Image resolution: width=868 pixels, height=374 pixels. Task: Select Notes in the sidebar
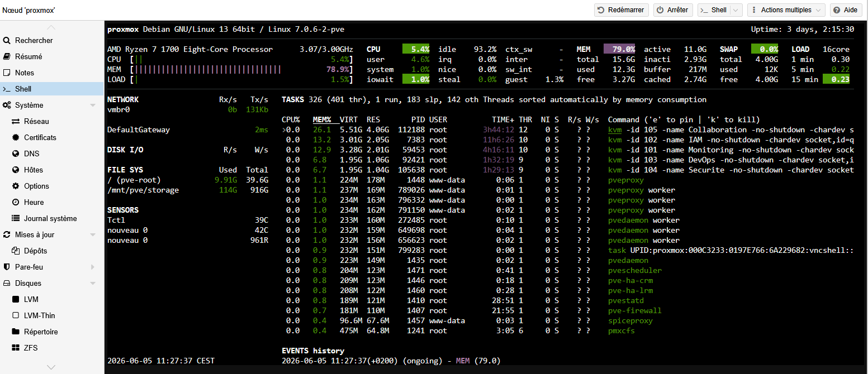[x=52, y=73]
